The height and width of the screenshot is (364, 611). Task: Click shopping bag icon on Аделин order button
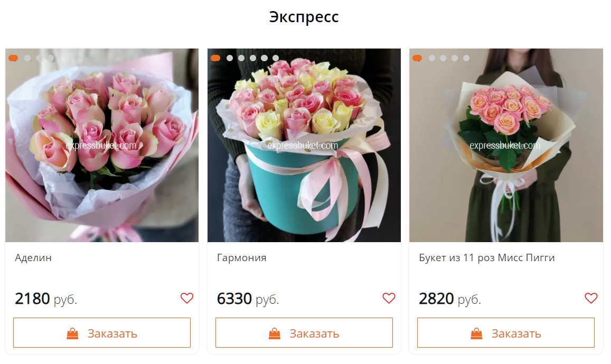pos(72,333)
